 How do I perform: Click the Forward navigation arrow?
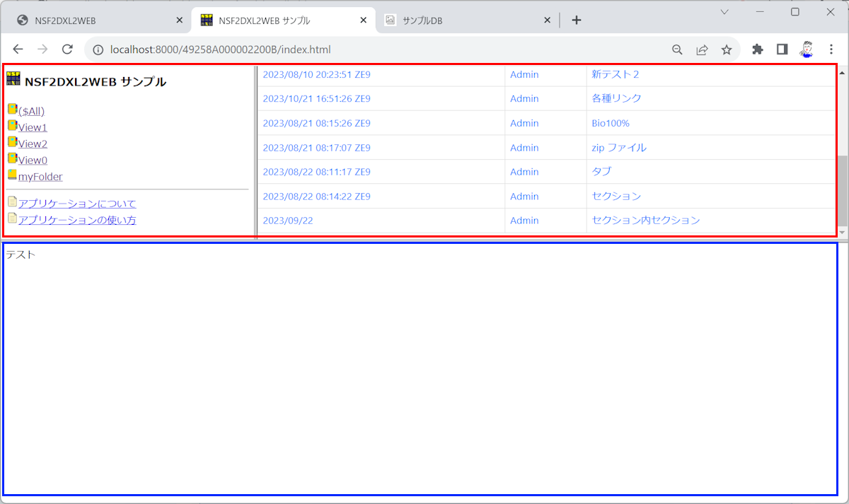click(43, 49)
